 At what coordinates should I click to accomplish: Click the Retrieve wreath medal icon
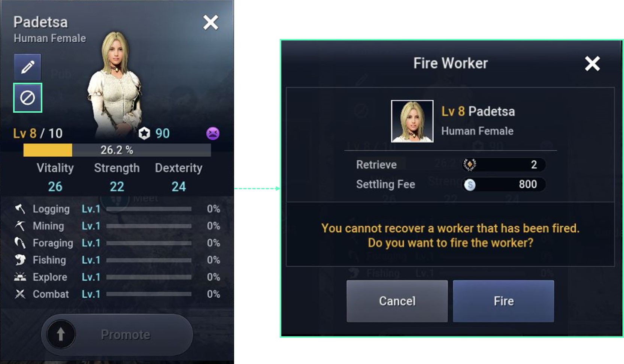point(470,164)
